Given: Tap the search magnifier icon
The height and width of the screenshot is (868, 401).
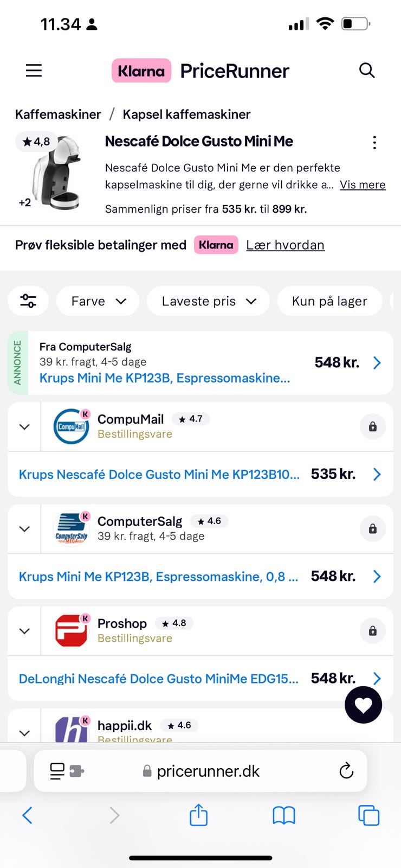Looking at the screenshot, I should coord(367,71).
